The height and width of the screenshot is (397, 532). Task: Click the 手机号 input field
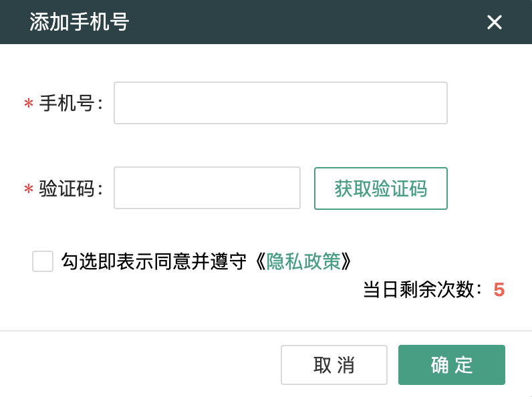(280, 103)
